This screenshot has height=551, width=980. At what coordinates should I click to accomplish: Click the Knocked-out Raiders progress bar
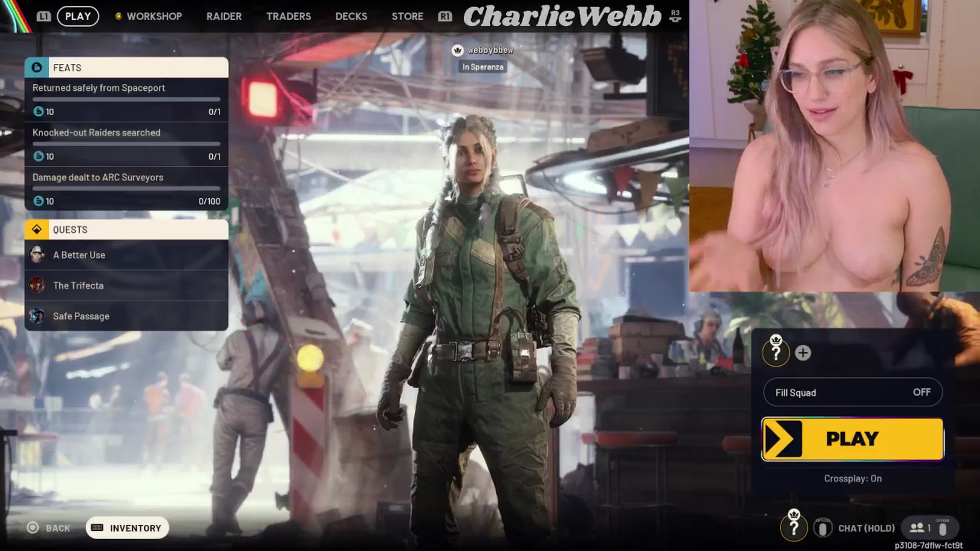click(127, 144)
